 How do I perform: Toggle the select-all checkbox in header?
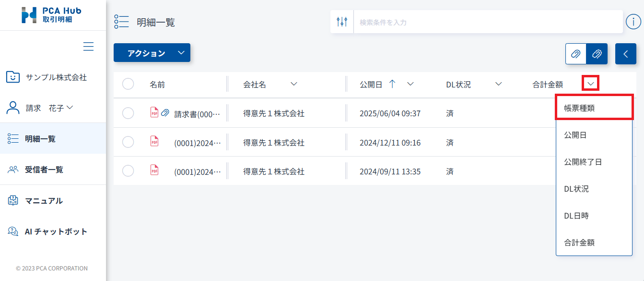tap(128, 84)
